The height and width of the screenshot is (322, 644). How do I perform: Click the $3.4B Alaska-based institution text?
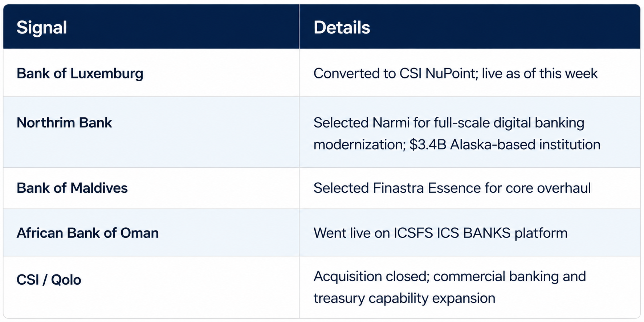(x=505, y=144)
